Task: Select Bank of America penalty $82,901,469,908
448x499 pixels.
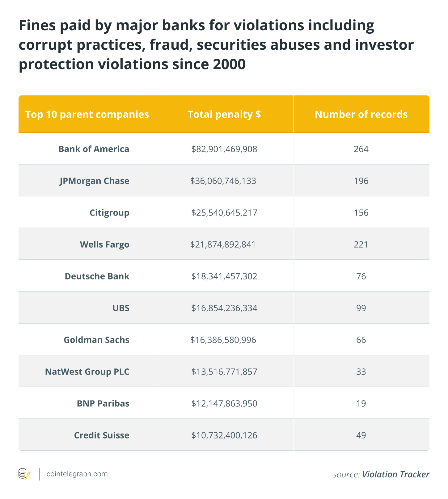Action: pos(224,149)
